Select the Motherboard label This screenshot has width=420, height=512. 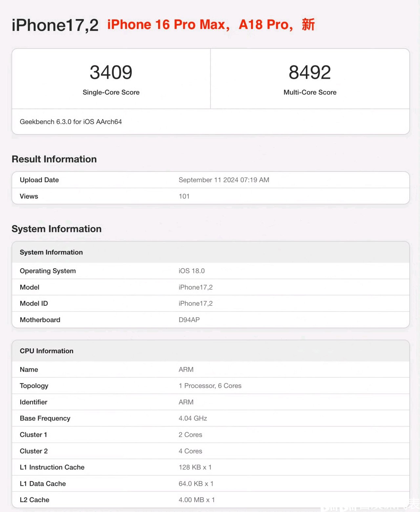click(40, 320)
